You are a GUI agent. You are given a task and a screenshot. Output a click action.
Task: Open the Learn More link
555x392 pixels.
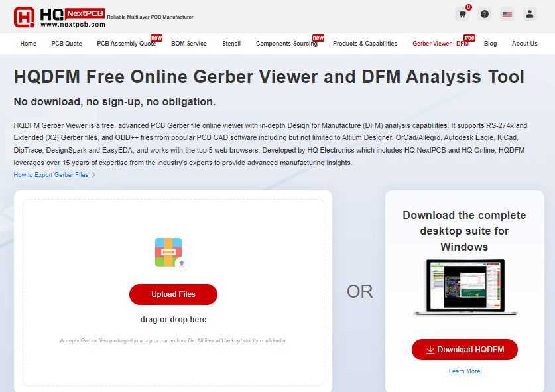[464, 371]
